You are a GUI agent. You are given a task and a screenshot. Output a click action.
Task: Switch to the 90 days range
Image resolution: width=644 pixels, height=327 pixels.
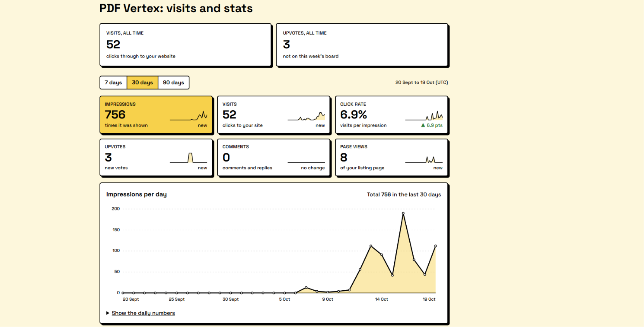tap(173, 83)
